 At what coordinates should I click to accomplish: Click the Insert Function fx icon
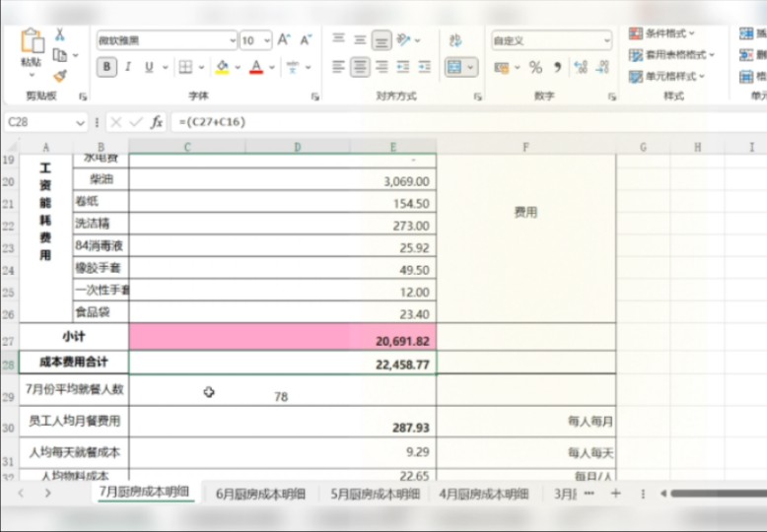157,122
